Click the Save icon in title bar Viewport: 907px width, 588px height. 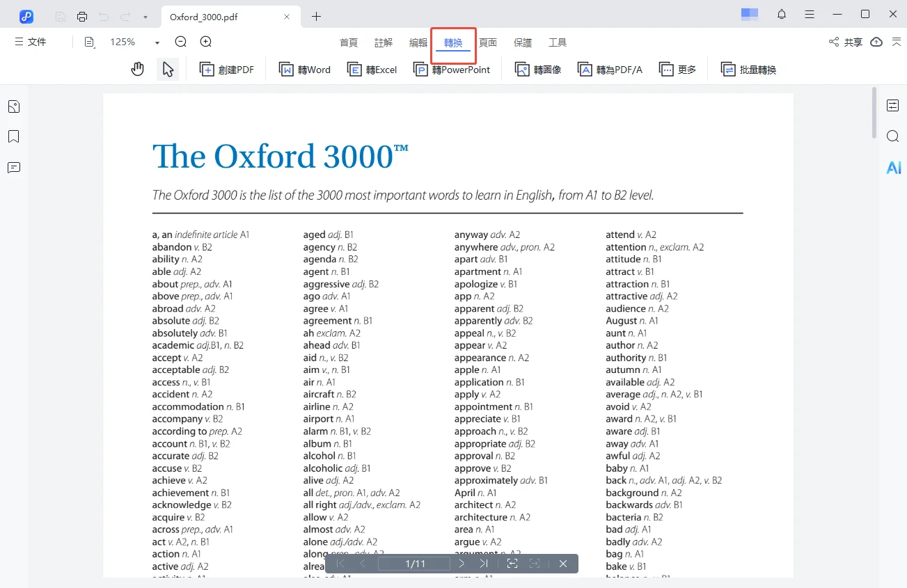point(61,16)
